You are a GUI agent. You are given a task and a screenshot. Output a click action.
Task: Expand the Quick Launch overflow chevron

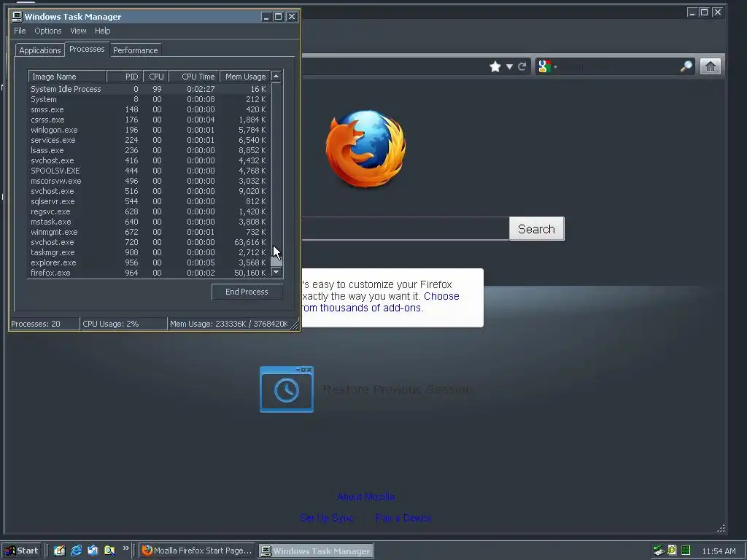point(125,548)
